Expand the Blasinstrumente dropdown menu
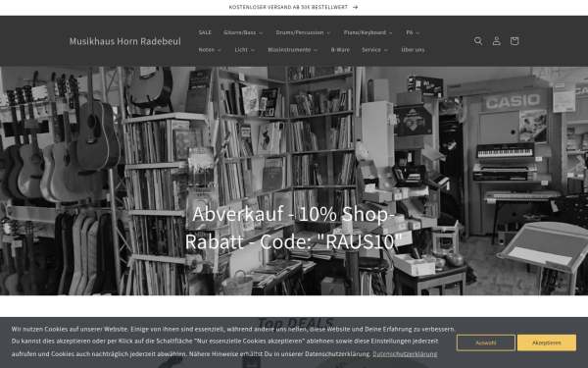 [292, 50]
